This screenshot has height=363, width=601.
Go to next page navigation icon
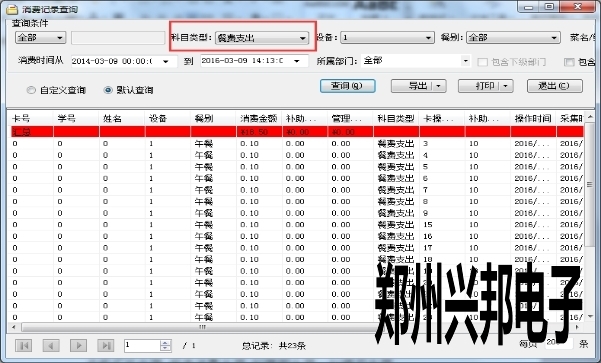(78, 345)
